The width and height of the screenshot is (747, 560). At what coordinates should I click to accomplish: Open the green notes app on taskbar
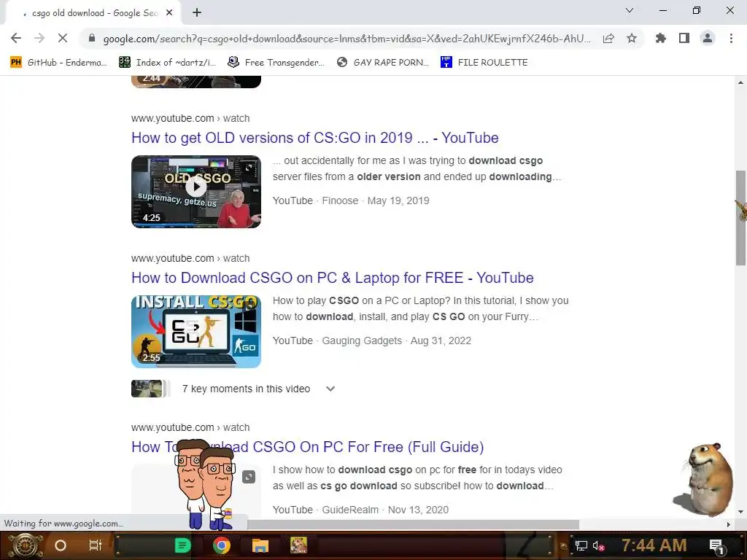tap(182, 545)
